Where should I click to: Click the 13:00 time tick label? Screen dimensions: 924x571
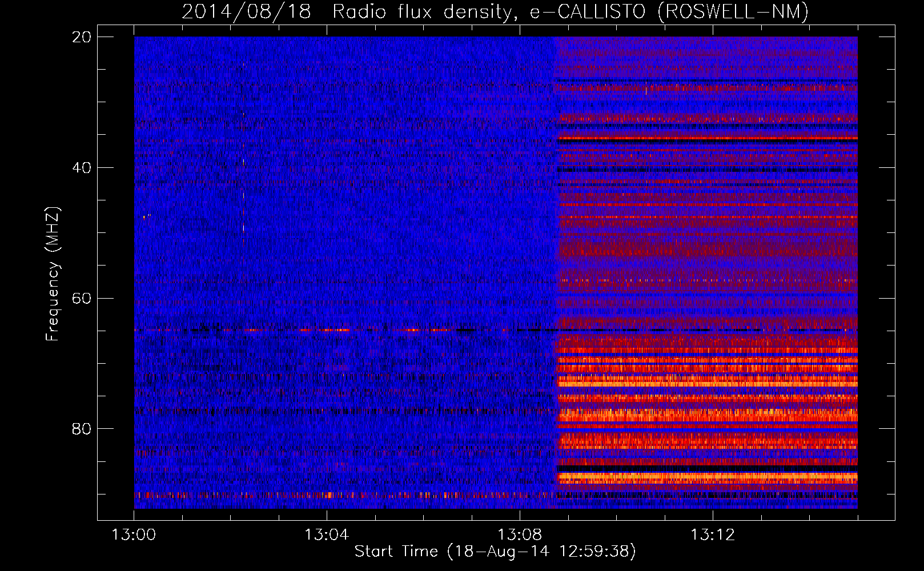point(134,535)
